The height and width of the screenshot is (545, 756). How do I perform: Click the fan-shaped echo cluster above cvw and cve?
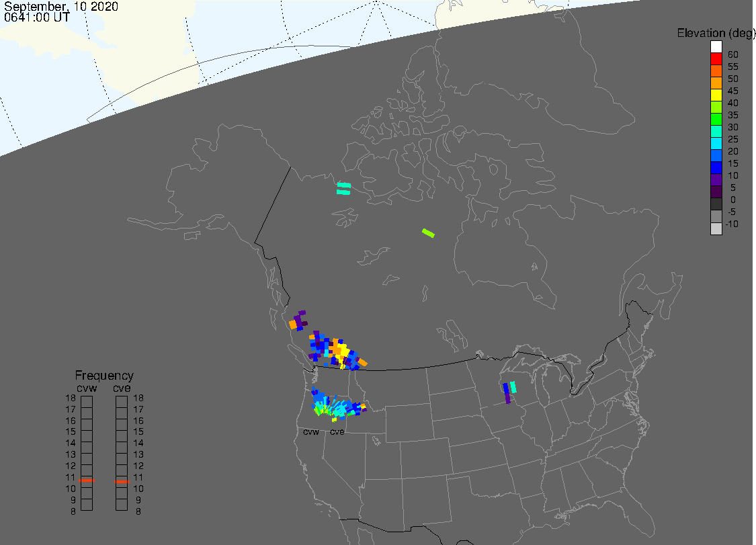[x=337, y=404]
